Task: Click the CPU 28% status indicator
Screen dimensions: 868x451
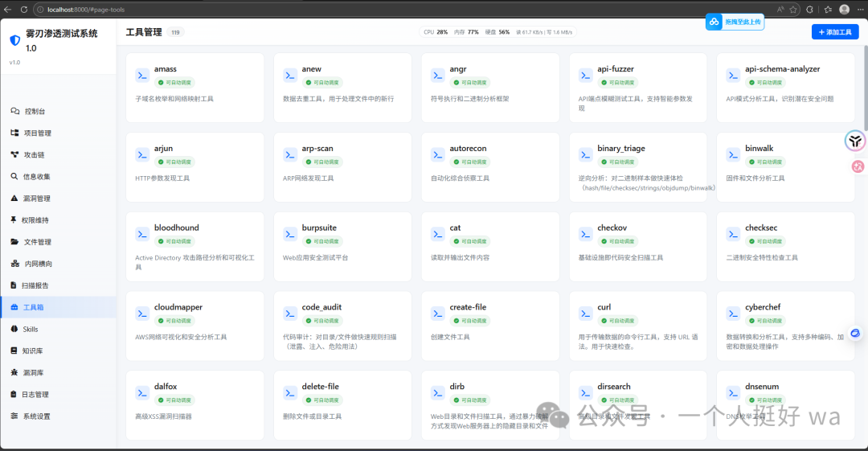Action: (x=436, y=32)
